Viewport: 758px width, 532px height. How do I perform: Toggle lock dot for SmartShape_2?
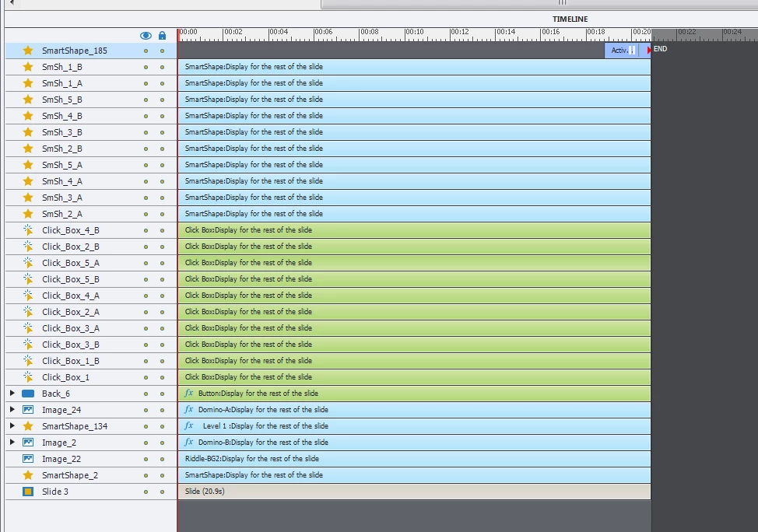(x=163, y=475)
